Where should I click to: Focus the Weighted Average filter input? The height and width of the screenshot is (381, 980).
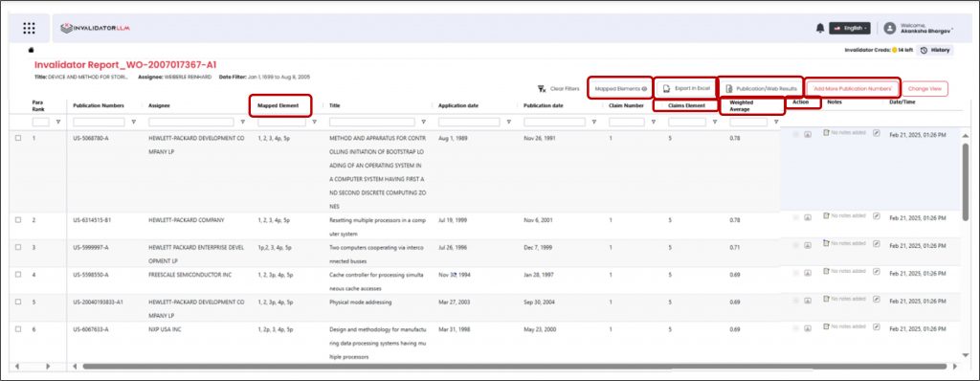[x=748, y=122]
